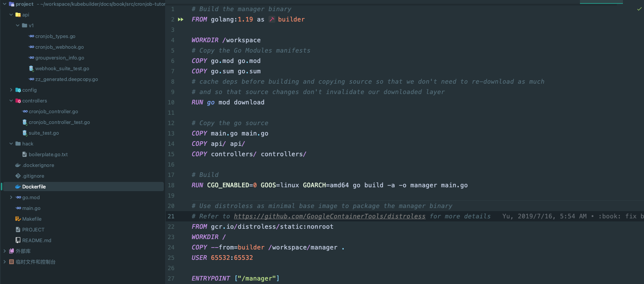Click '--from=builder' on line 24
Image resolution: width=644 pixels, height=284 pixels.
point(237,247)
